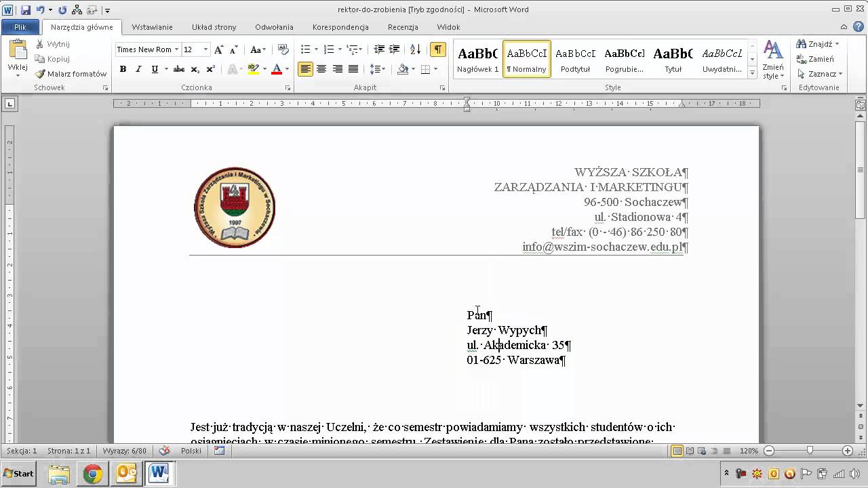Open the borders dropdown
Screen dimensions: 868x488
tap(435, 69)
